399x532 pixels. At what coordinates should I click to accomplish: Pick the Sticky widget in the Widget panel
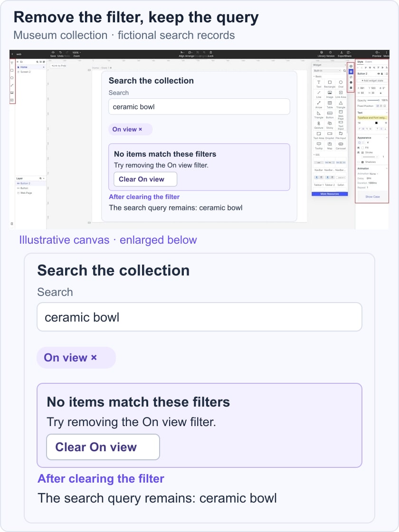tap(330, 125)
